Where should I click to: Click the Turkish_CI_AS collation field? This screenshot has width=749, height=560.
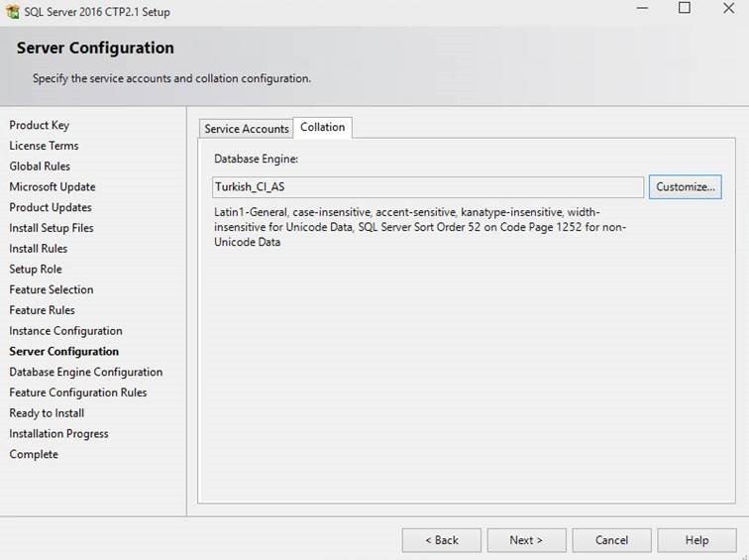click(428, 186)
